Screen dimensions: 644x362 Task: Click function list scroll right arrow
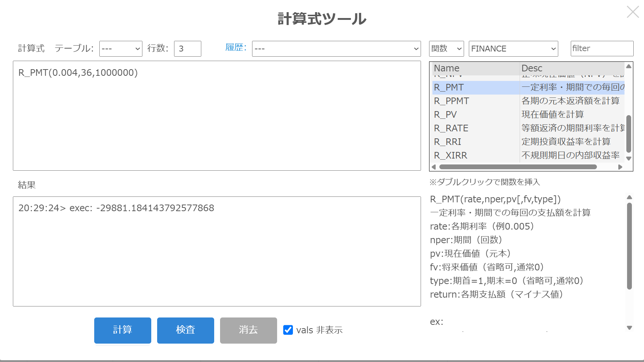pos(620,167)
